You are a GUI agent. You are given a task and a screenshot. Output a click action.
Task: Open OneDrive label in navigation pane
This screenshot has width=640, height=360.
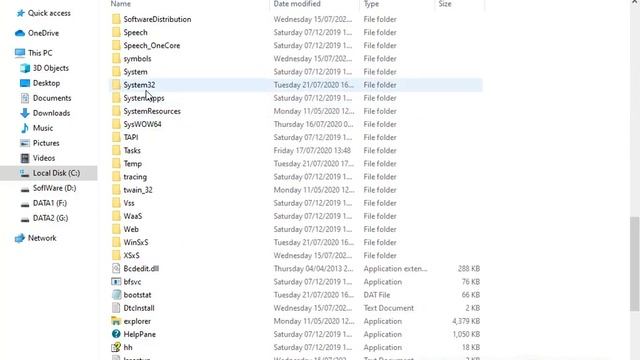tap(43, 33)
